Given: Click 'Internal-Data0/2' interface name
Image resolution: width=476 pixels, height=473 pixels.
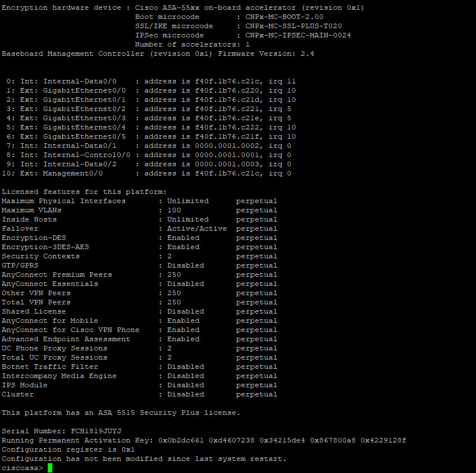Looking at the screenshot, I should click(80, 165).
